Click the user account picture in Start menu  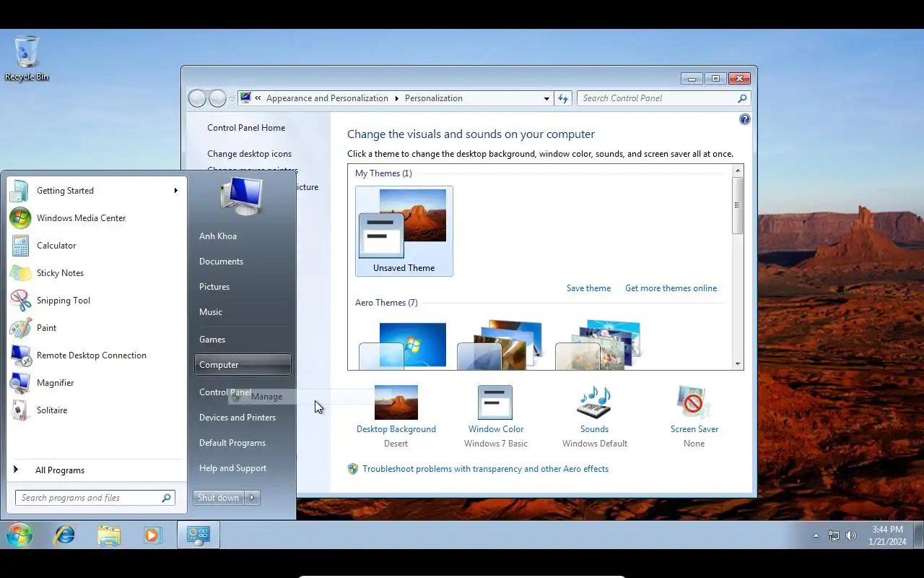(x=242, y=196)
